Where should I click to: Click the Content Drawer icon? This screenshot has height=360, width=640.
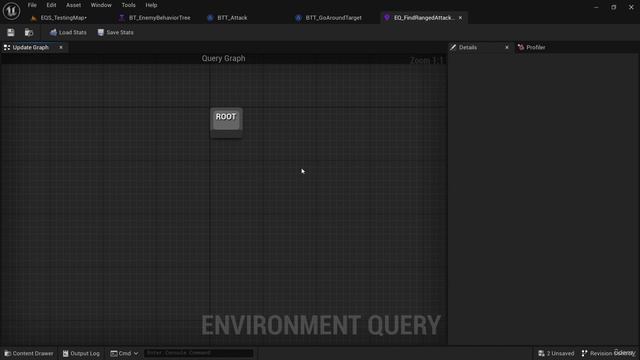(x=7, y=353)
